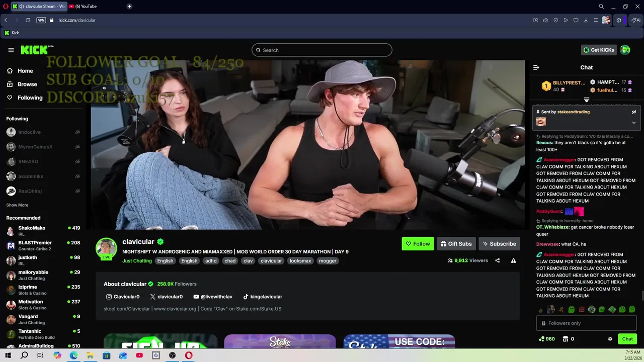Open clavicular0 X profile link
Viewport: 644px width, 362px height.
[167, 297]
